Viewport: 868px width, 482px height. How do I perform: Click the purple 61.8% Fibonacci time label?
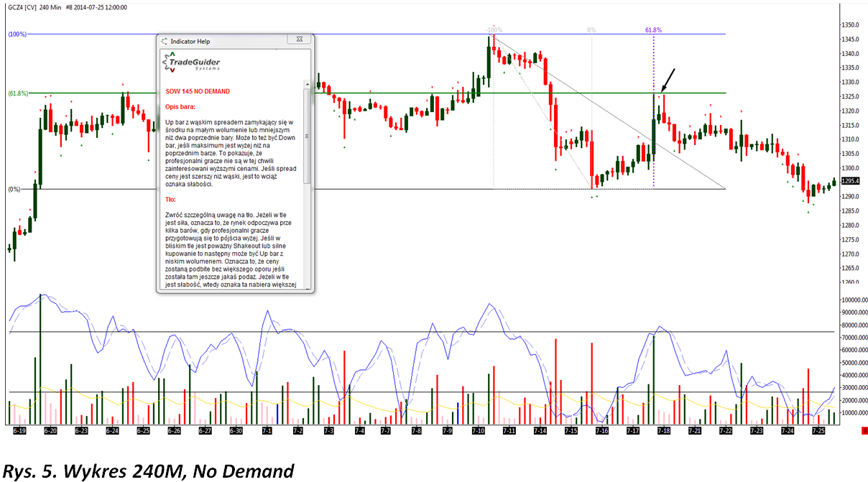tap(653, 30)
